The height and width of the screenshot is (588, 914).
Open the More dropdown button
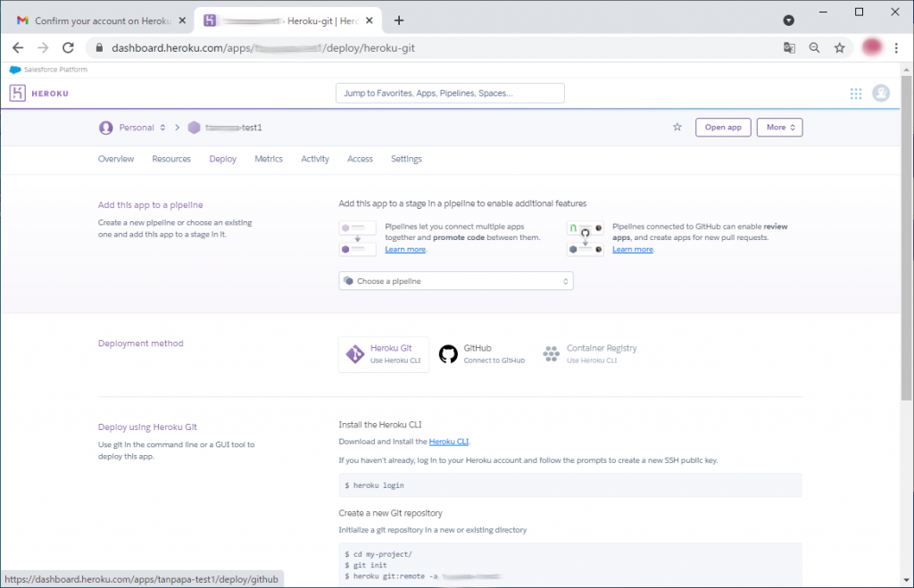pyautogui.click(x=780, y=128)
